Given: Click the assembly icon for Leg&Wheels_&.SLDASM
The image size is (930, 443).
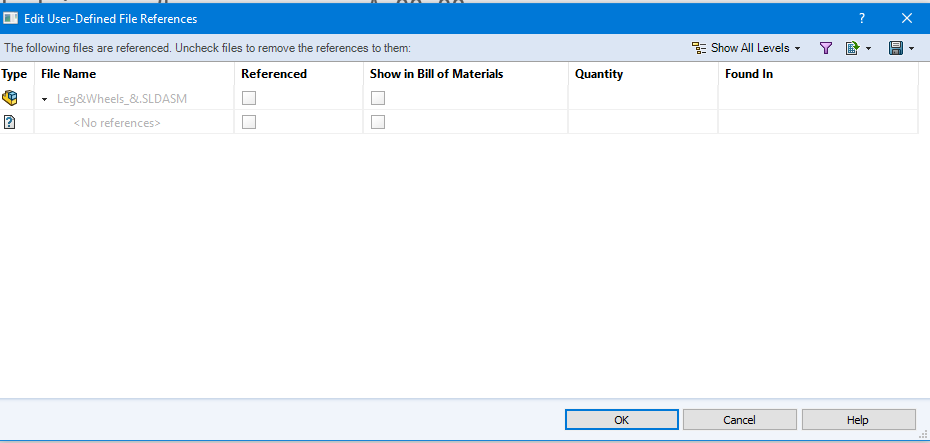Looking at the screenshot, I should tap(10, 98).
